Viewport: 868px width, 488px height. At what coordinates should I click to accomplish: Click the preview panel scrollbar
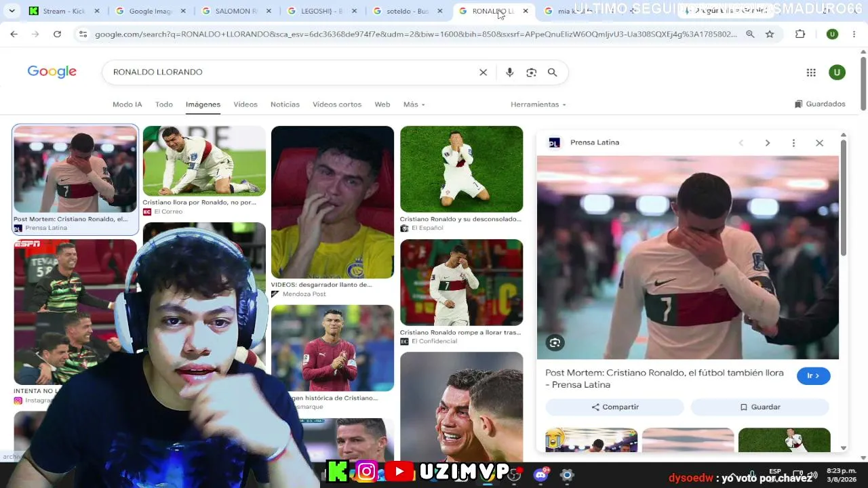pyautogui.click(x=844, y=197)
